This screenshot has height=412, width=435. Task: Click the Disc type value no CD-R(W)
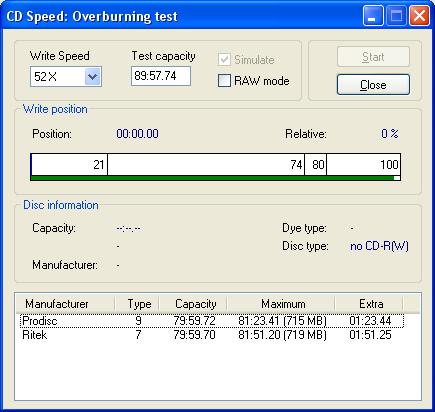(x=379, y=246)
